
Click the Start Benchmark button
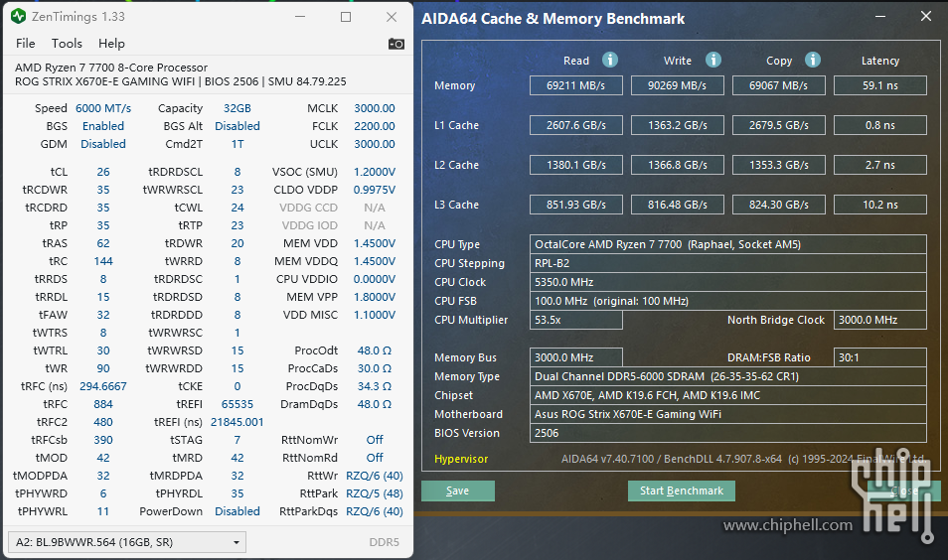pos(682,490)
